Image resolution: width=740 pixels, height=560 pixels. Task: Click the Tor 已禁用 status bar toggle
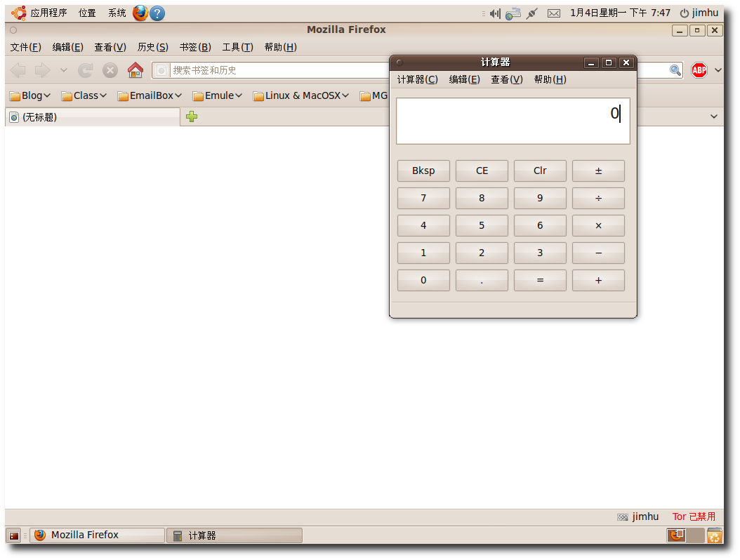click(694, 516)
